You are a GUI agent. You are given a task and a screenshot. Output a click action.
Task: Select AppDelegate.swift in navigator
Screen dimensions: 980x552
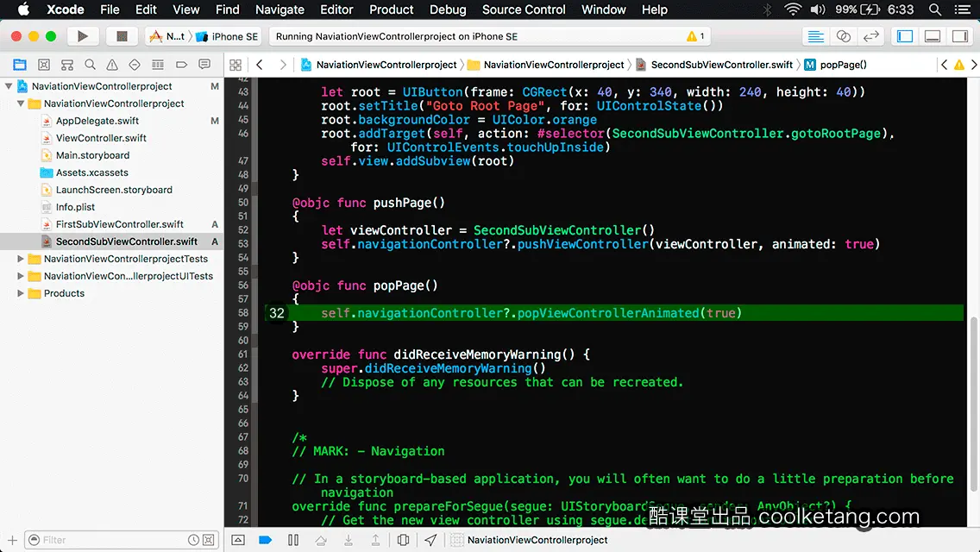pos(97,121)
